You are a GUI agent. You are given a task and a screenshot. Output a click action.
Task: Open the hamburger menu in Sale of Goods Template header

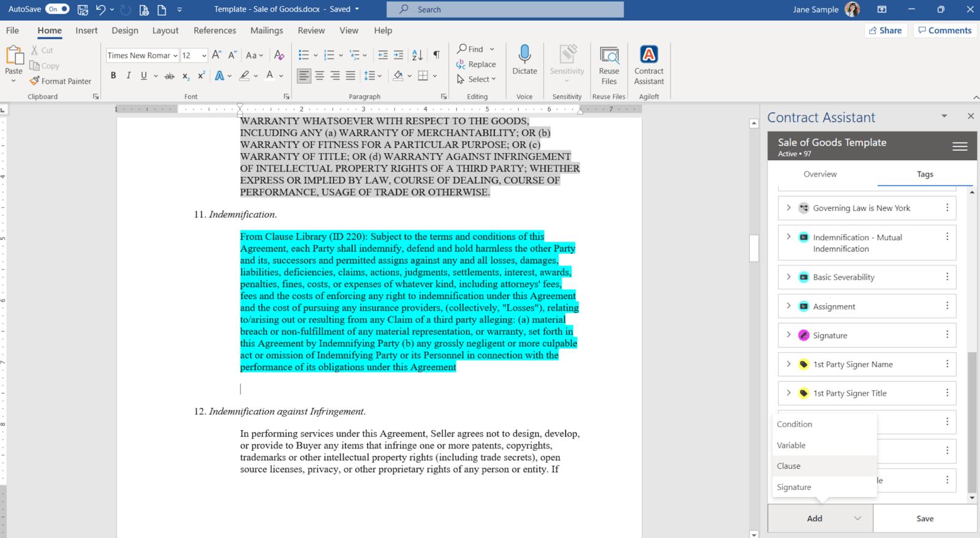[960, 146]
